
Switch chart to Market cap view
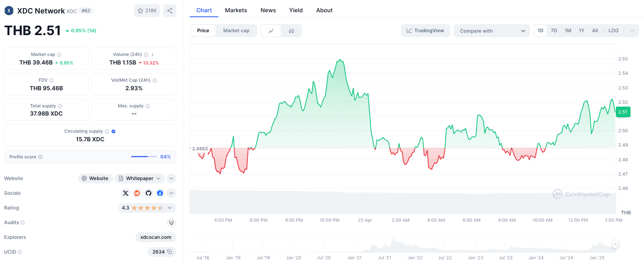coord(236,31)
